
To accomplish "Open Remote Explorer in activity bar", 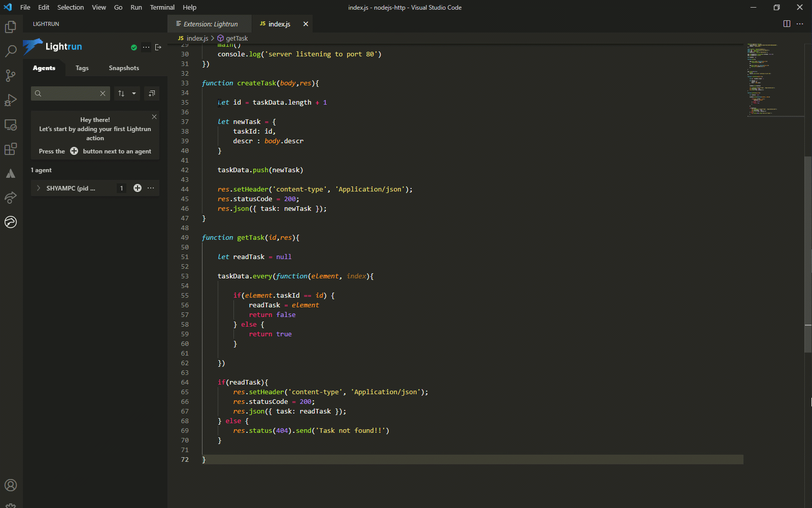I will pos(11,124).
